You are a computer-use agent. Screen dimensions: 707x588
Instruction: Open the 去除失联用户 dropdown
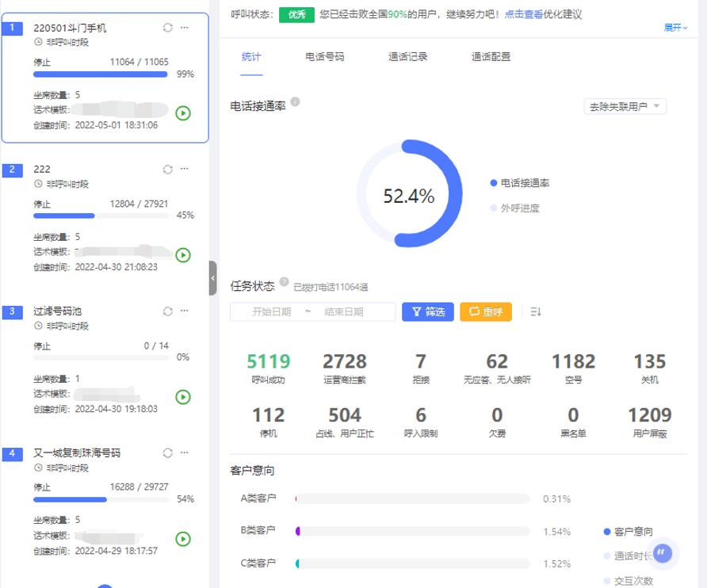tap(625, 106)
